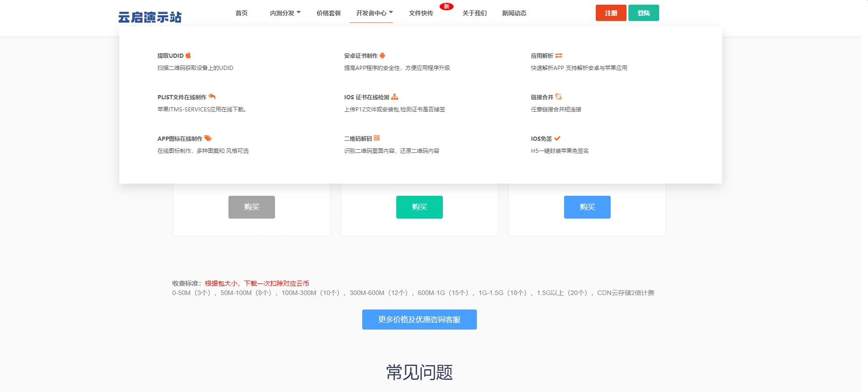
Task: Click the green 登陆 button
Action: pyautogui.click(x=644, y=13)
